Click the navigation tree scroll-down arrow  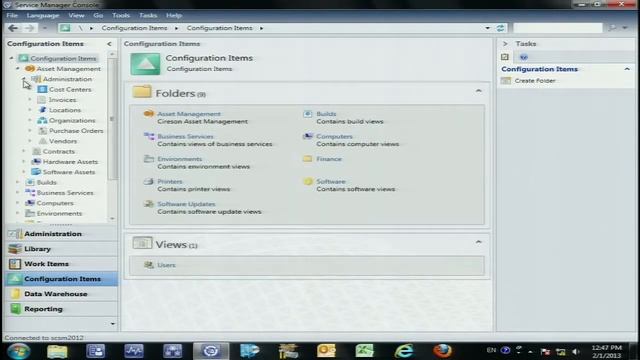click(113, 219)
